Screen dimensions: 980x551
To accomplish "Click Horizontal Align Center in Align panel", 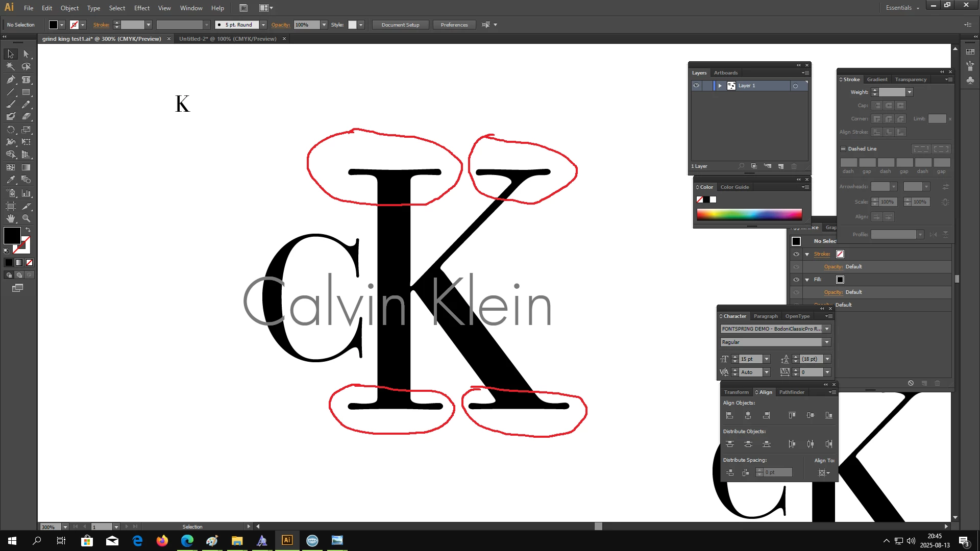I will pyautogui.click(x=748, y=415).
